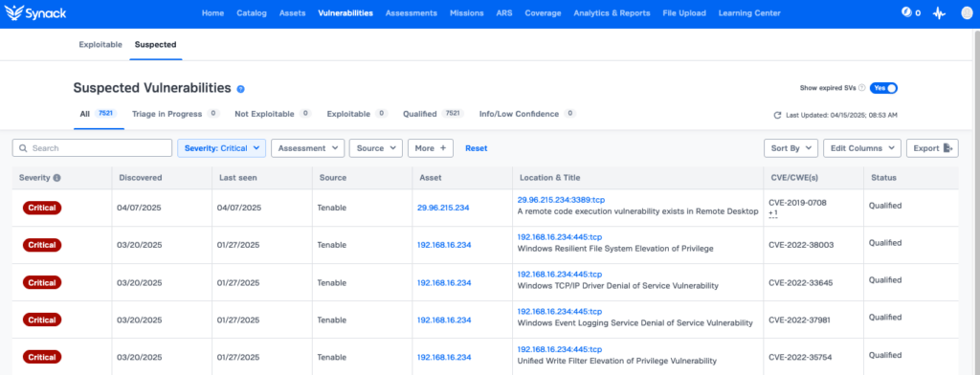Image resolution: width=980 pixels, height=375 pixels.
Task: Open the activity pulse icon in header
Action: click(940, 13)
